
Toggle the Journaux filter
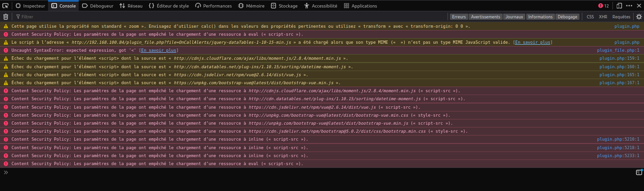(514, 16)
